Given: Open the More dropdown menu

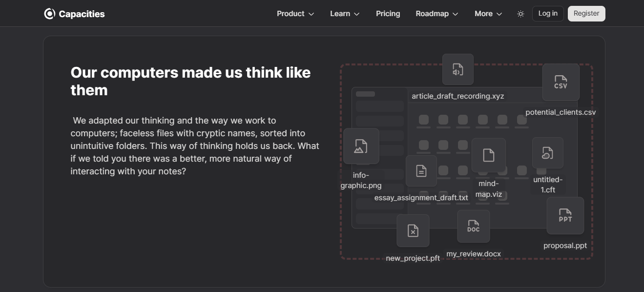Looking at the screenshot, I should click(x=488, y=14).
